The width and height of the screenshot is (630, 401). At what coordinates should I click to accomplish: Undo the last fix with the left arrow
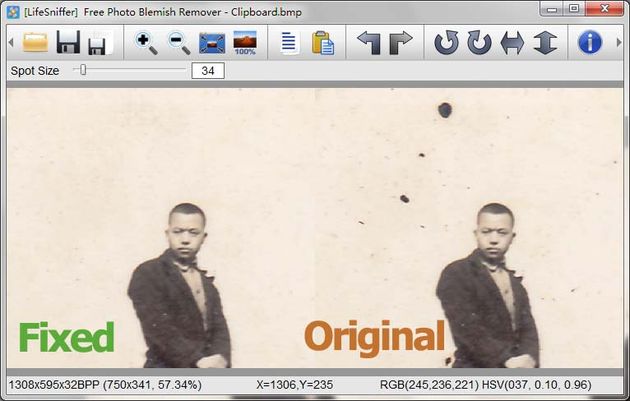pyautogui.click(x=369, y=43)
